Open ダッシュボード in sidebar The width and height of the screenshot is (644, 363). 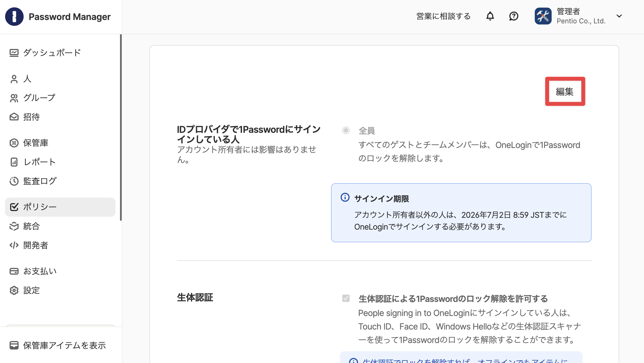pyautogui.click(x=52, y=53)
